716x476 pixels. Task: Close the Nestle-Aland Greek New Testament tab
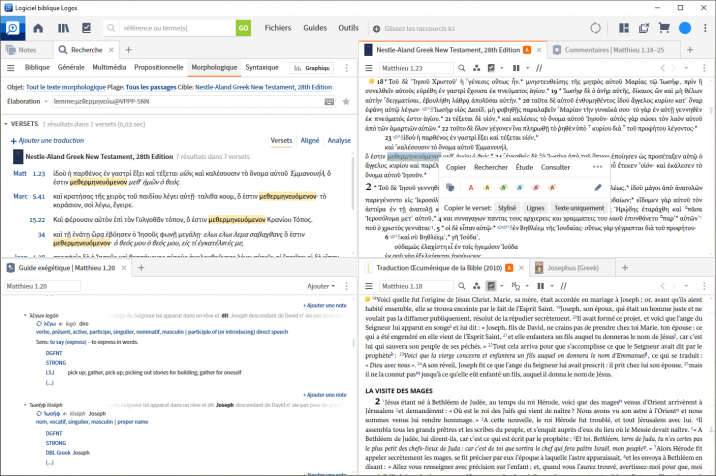coord(539,50)
